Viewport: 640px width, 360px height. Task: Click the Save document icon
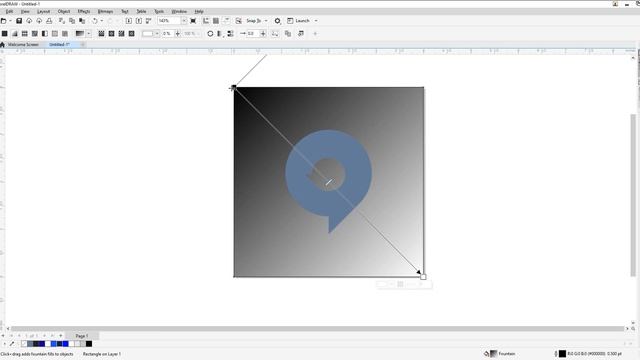tap(19, 20)
